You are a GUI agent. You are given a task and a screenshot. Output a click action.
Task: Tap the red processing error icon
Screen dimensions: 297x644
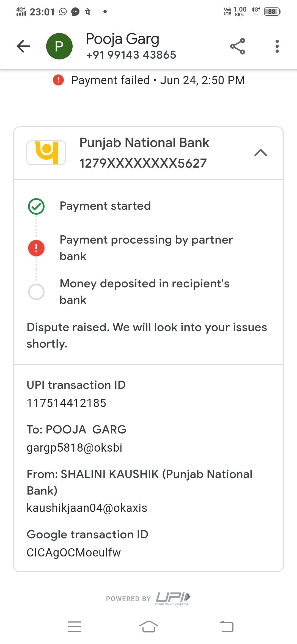(x=36, y=248)
